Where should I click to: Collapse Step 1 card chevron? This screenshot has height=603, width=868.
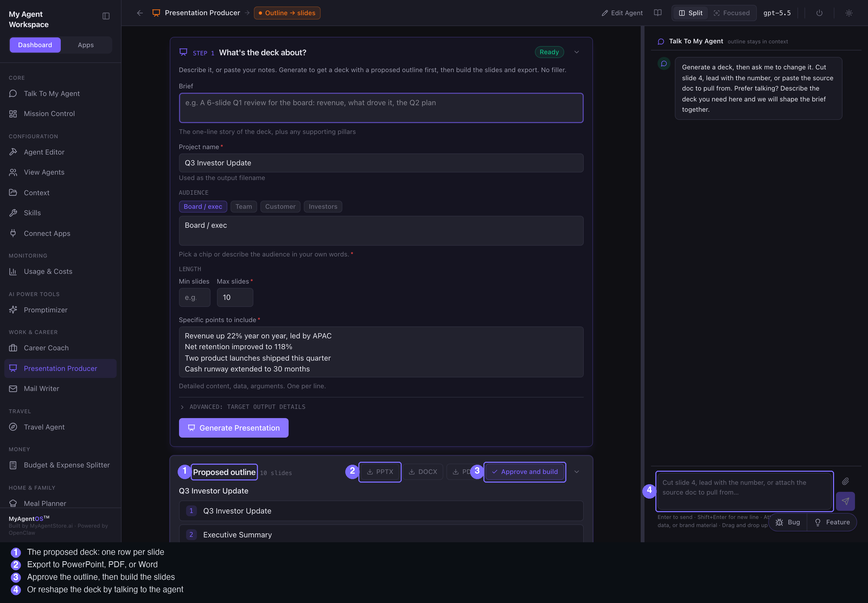pyautogui.click(x=577, y=52)
